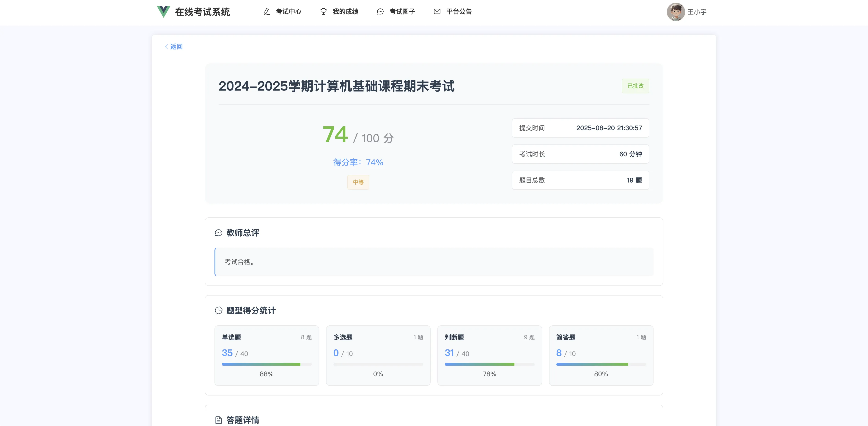Screen dimensions: 868x426
Task: Click the chat bubble icon beside 考试圈子
Action: pyautogui.click(x=380, y=12)
